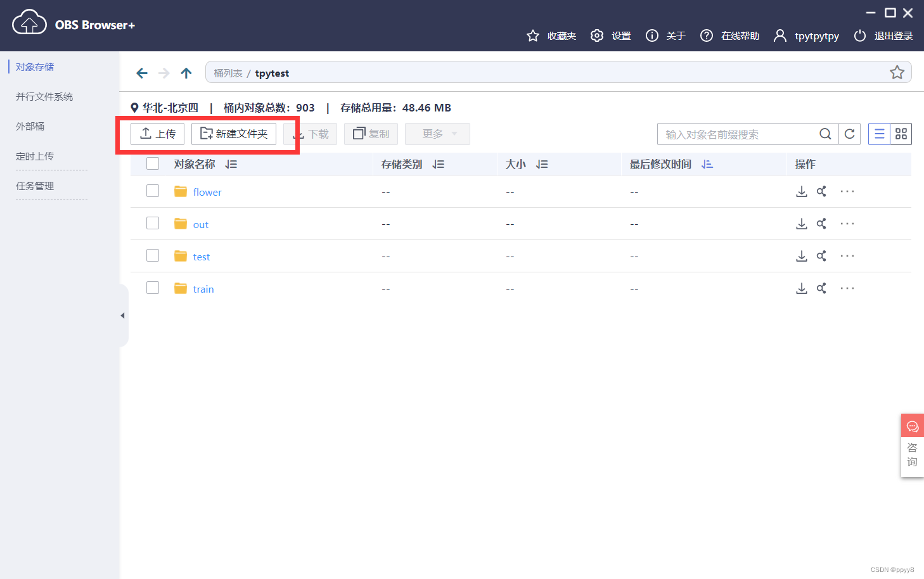Screen dimensions: 924x579
Task: Open 任务管理 in sidebar
Action: click(35, 186)
